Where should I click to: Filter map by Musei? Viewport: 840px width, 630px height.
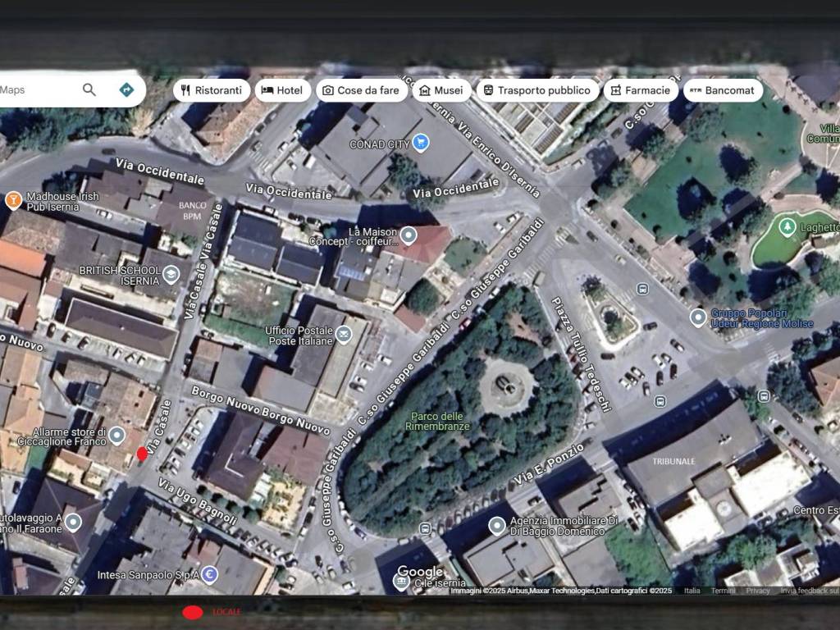click(x=441, y=90)
